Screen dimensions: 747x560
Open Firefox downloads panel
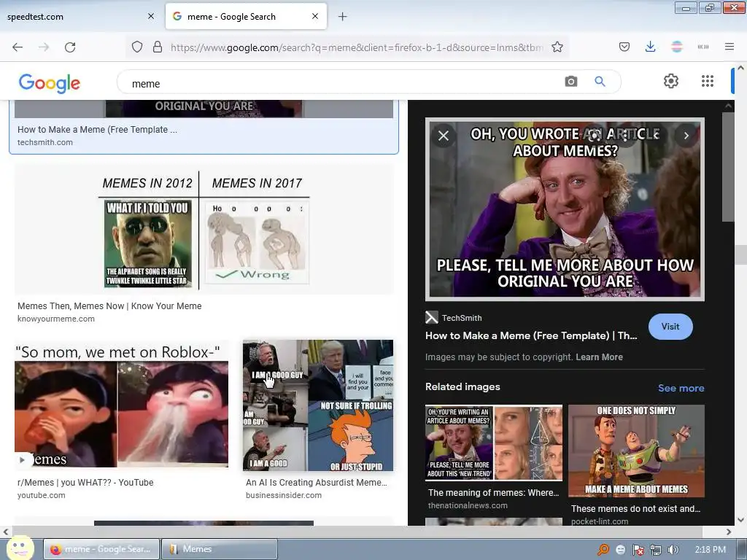click(x=650, y=47)
